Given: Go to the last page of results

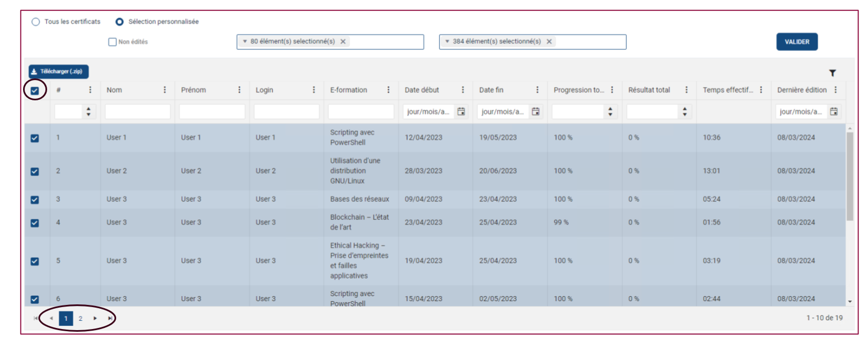Looking at the screenshot, I should tap(110, 318).
